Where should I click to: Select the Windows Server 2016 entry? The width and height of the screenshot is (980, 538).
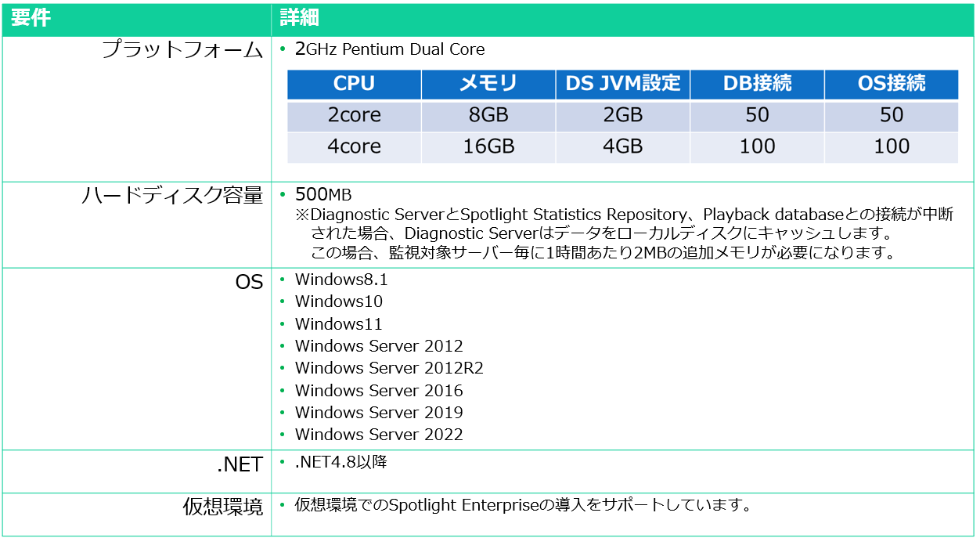(x=379, y=391)
